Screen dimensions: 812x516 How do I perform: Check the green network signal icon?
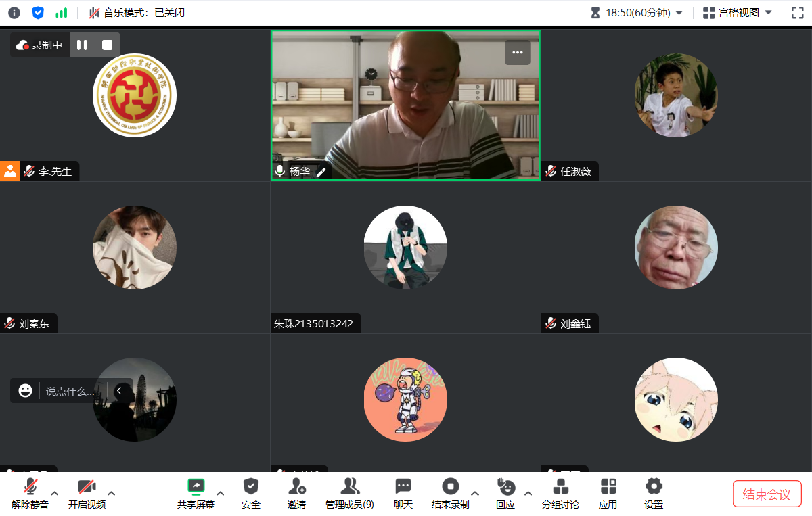click(x=62, y=13)
